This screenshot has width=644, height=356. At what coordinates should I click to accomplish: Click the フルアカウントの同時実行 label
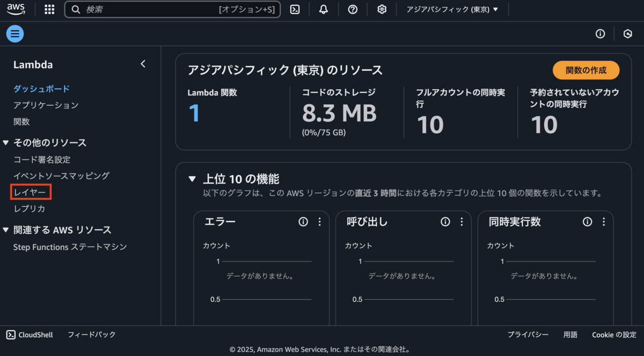460,98
